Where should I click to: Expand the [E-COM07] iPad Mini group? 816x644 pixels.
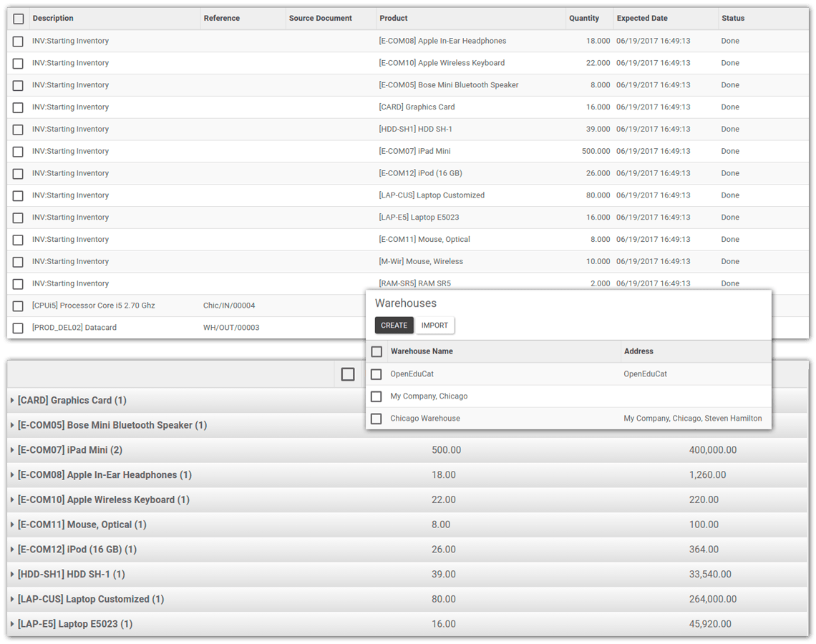(12, 449)
